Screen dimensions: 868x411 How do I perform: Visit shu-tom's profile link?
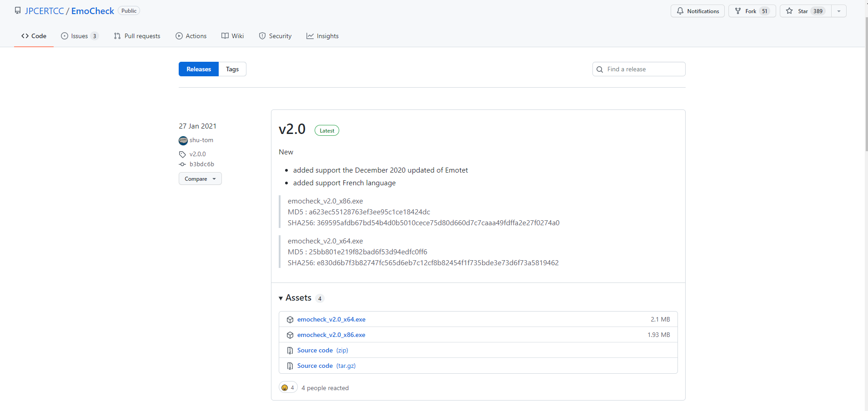click(201, 140)
